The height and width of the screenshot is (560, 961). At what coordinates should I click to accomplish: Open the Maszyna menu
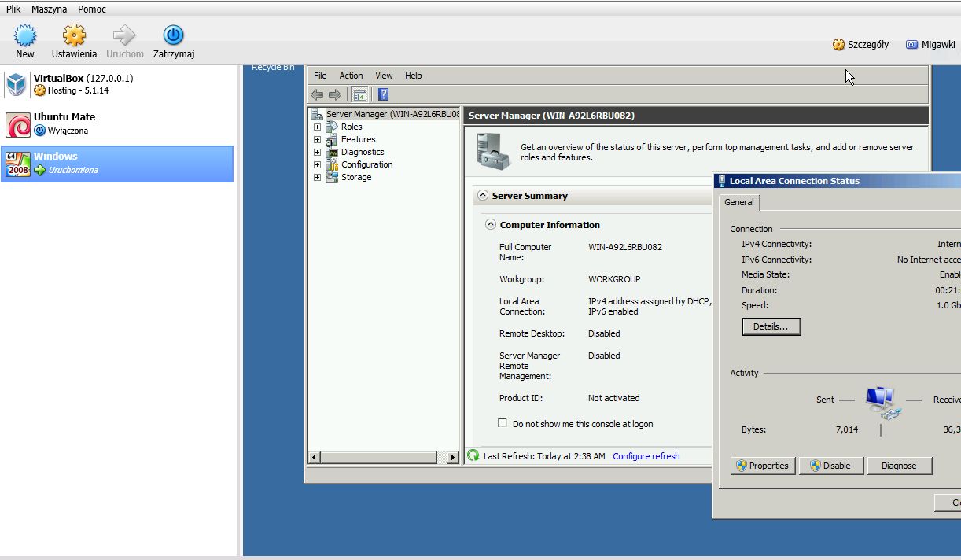[x=49, y=9]
